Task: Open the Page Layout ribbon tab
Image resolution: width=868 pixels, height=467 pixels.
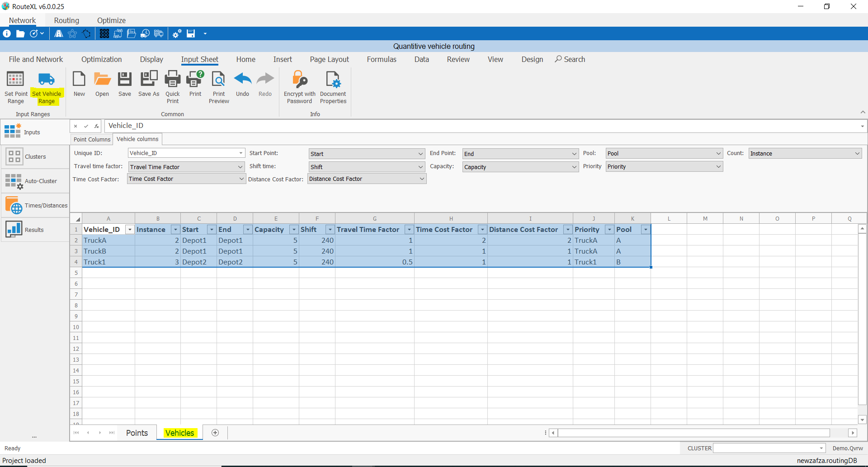Action: [330, 59]
